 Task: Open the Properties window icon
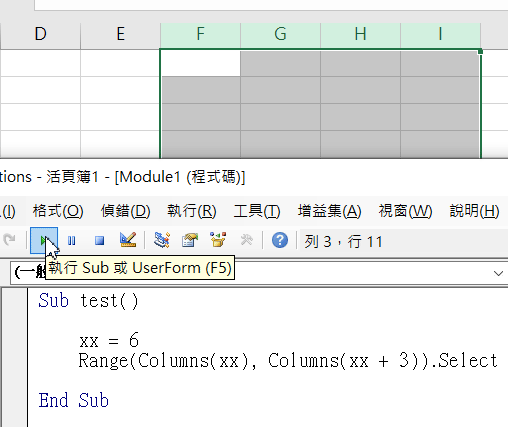[190, 240]
